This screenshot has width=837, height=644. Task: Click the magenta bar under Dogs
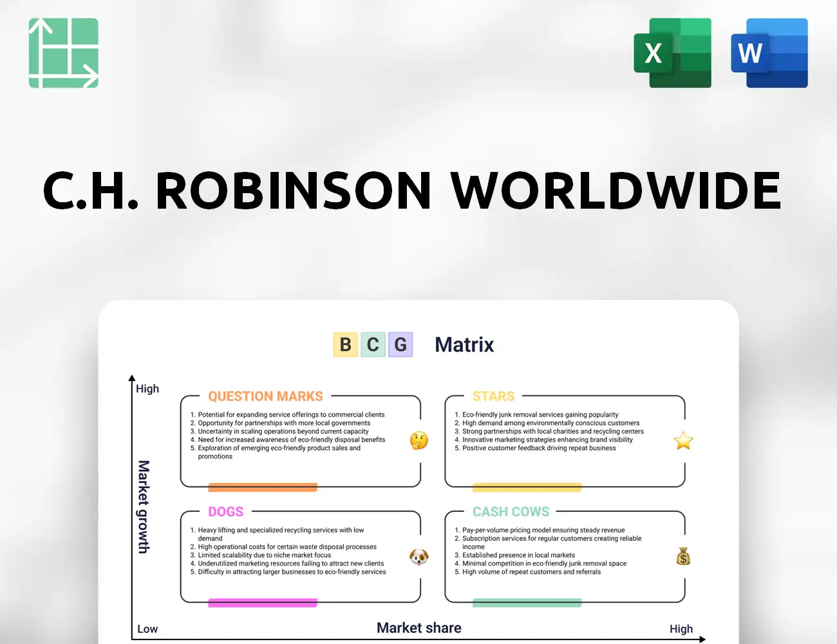[263, 603]
